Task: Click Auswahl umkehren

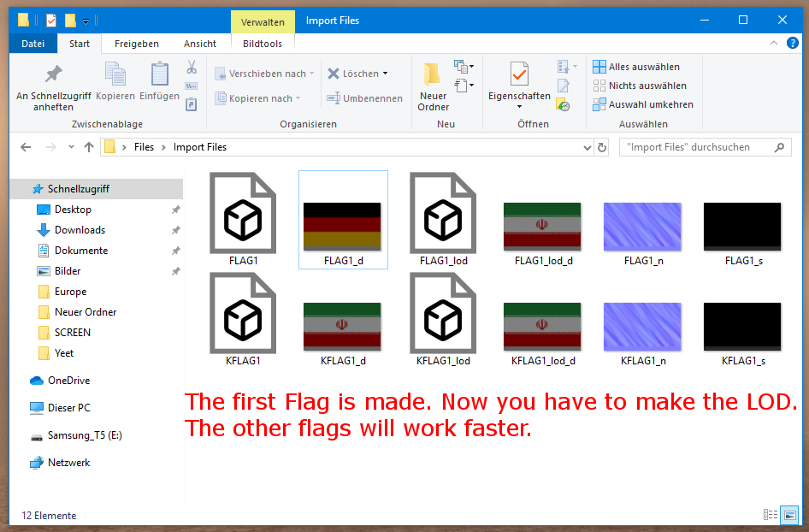Action: (x=643, y=104)
